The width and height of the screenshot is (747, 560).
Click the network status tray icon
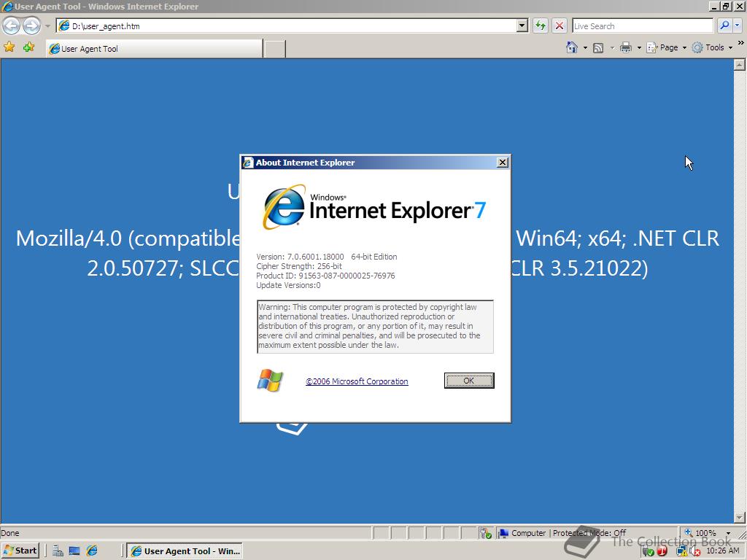681,551
